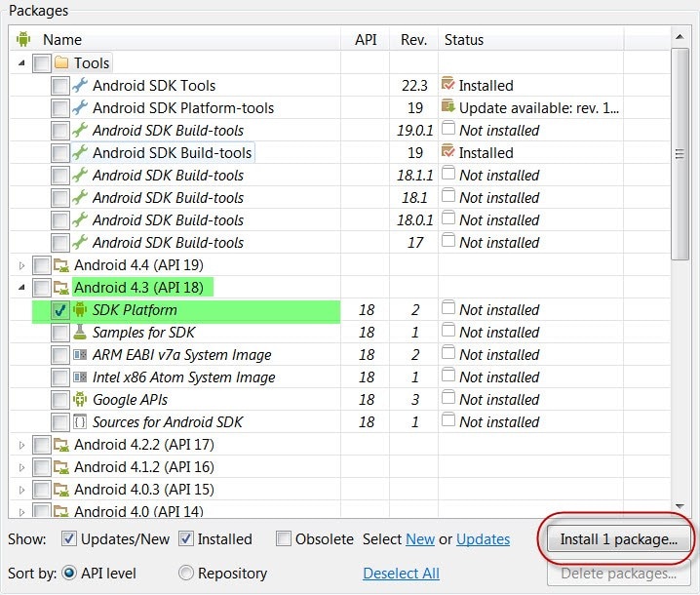Screen dimensions: 700x595
Task: Click wrench icon beside Android SDK Tools
Action: coord(80,85)
